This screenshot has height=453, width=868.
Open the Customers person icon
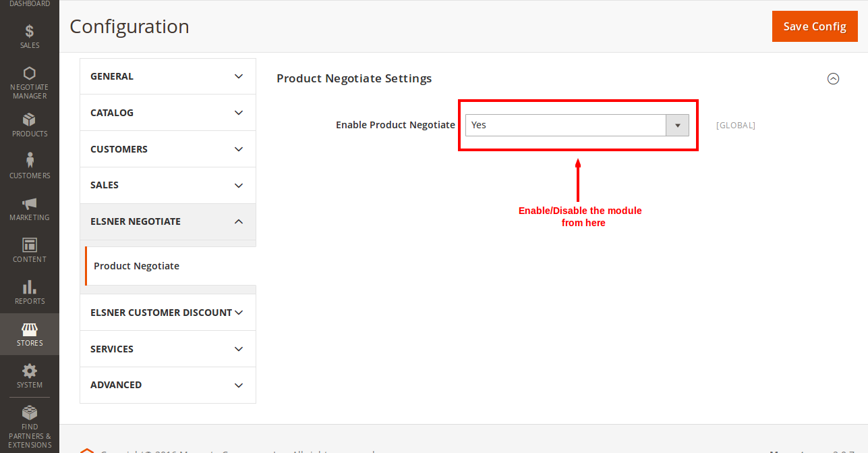point(30,161)
